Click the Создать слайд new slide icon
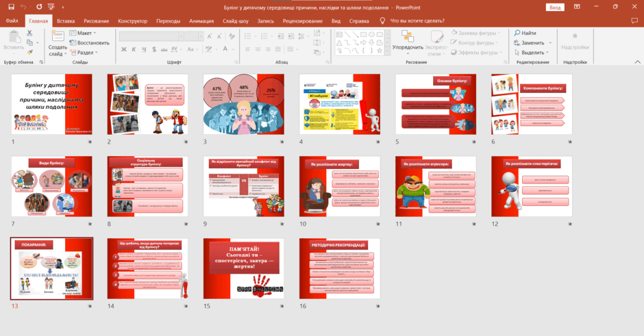 58,36
